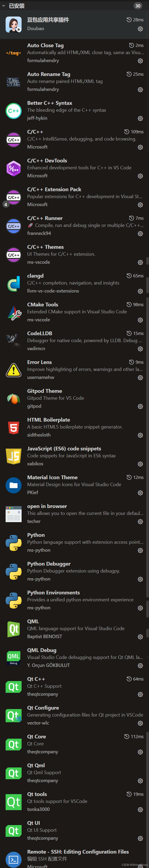
Task: Click the extension pack count badge 4
Action: [6, 205]
